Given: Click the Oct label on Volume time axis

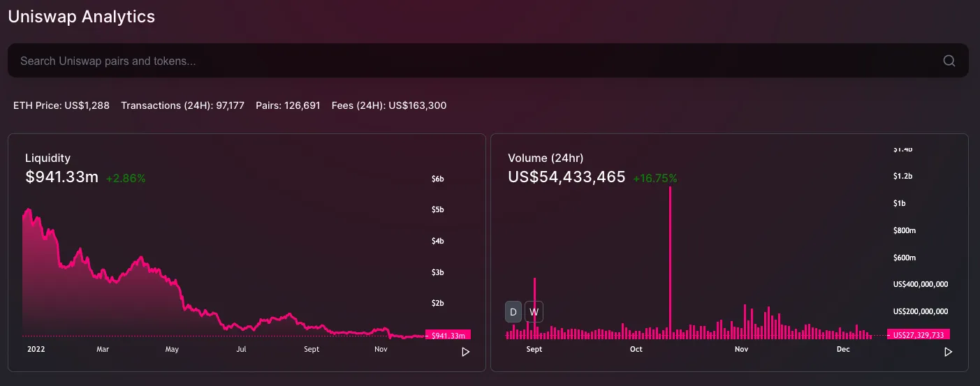Looking at the screenshot, I should coord(636,349).
